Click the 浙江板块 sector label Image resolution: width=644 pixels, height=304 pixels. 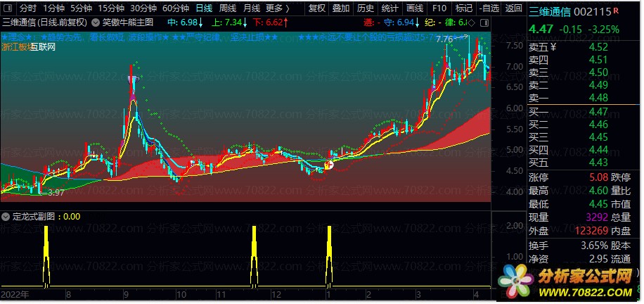click(x=15, y=47)
